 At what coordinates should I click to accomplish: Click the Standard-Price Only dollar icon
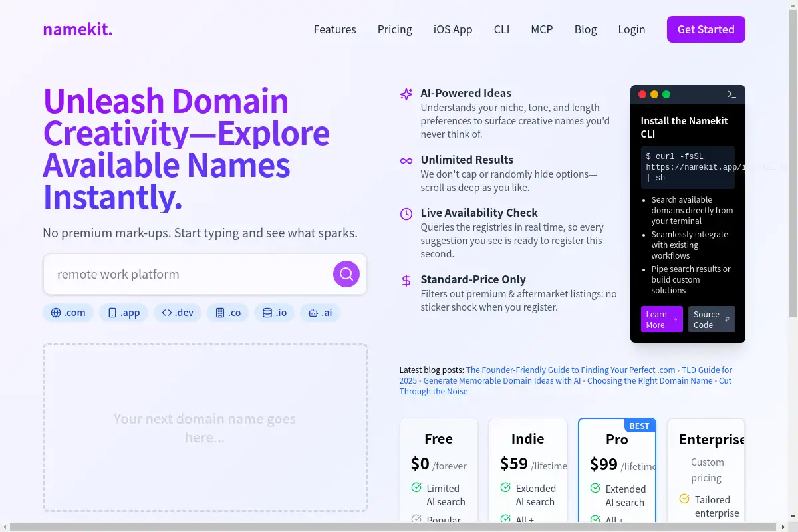coord(406,281)
